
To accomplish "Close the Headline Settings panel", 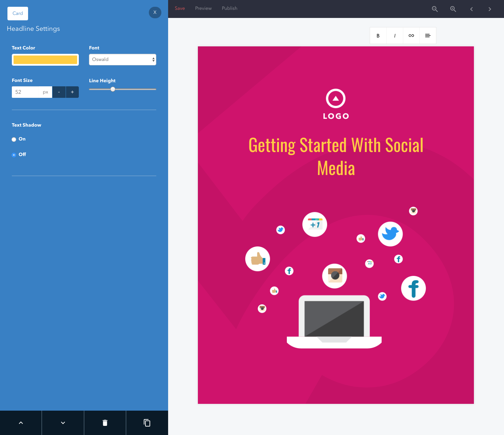I will pos(155,13).
